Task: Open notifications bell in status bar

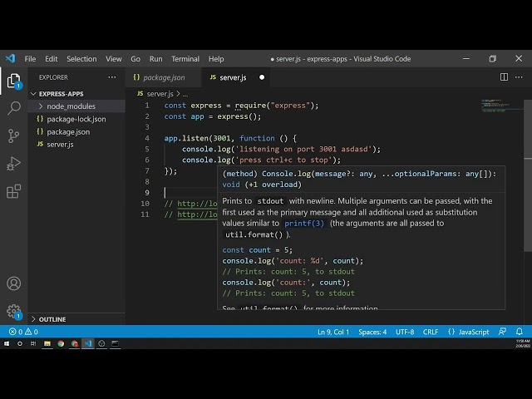Action: point(520,332)
